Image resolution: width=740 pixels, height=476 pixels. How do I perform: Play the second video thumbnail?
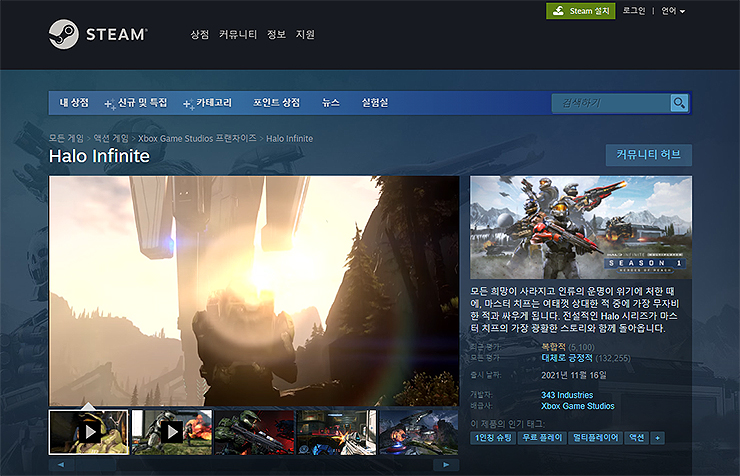point(172,432)
